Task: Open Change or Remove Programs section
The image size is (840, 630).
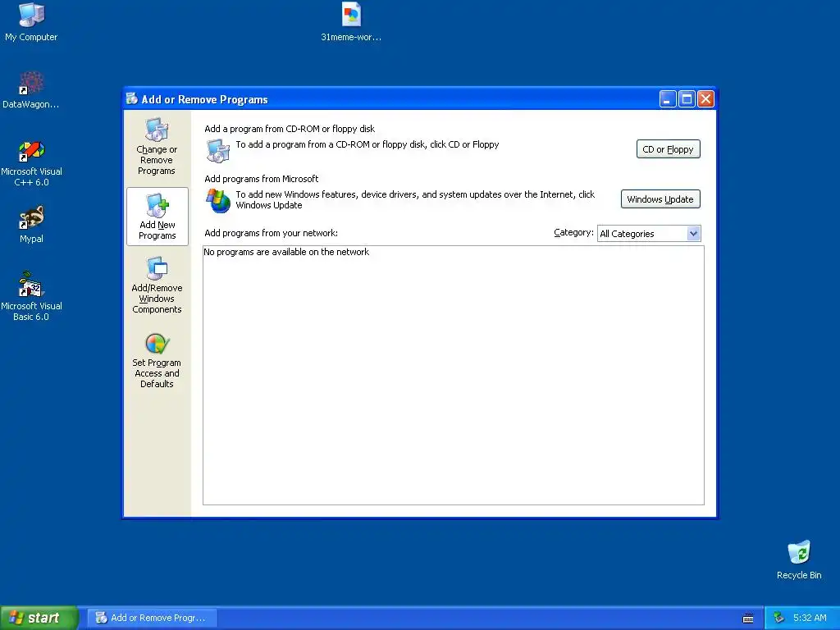Action: tap(157, 146)
